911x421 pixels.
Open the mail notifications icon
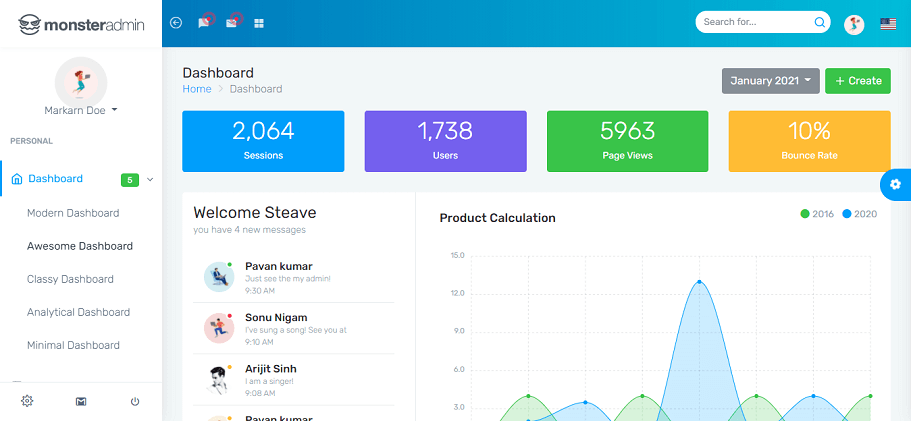(x=231, y=23)
